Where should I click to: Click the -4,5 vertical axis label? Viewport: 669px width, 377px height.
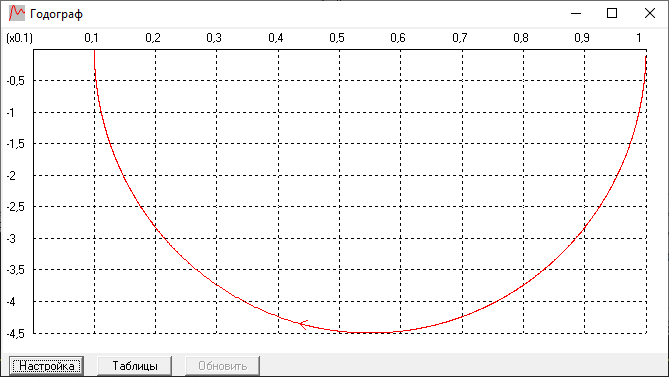(15, 334)
